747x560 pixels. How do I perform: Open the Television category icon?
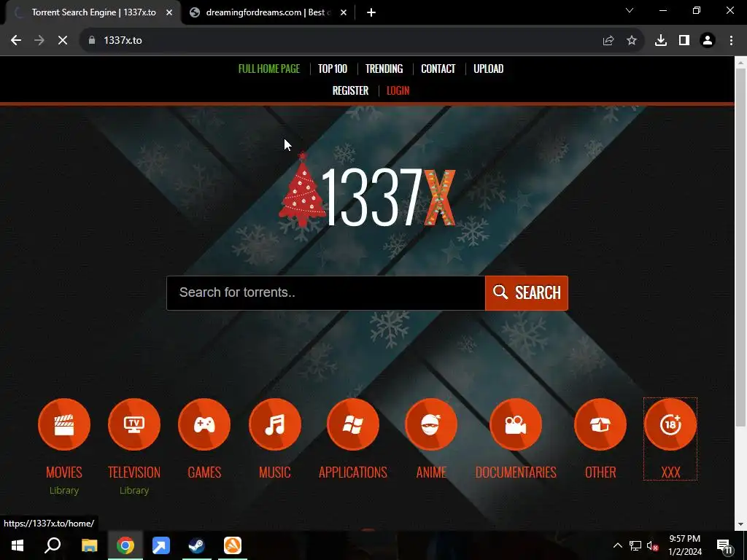(x=134, y=424)
